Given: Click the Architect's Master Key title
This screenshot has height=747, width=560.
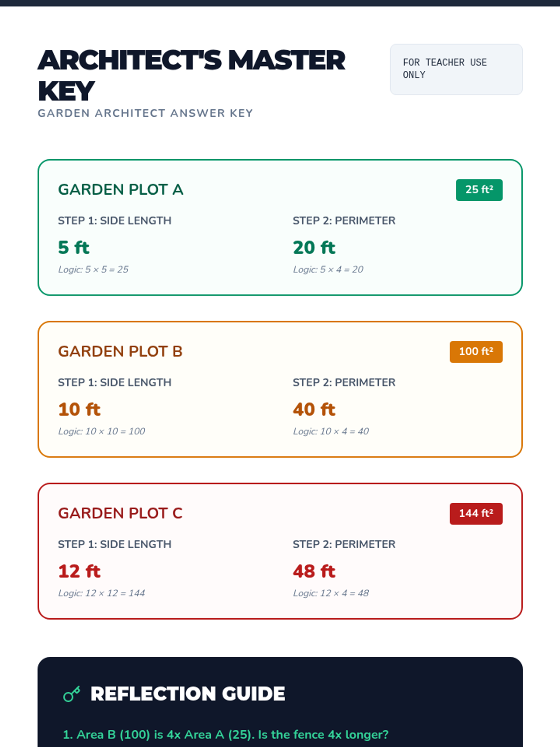Looking at the screenshot, I should 191,75.
